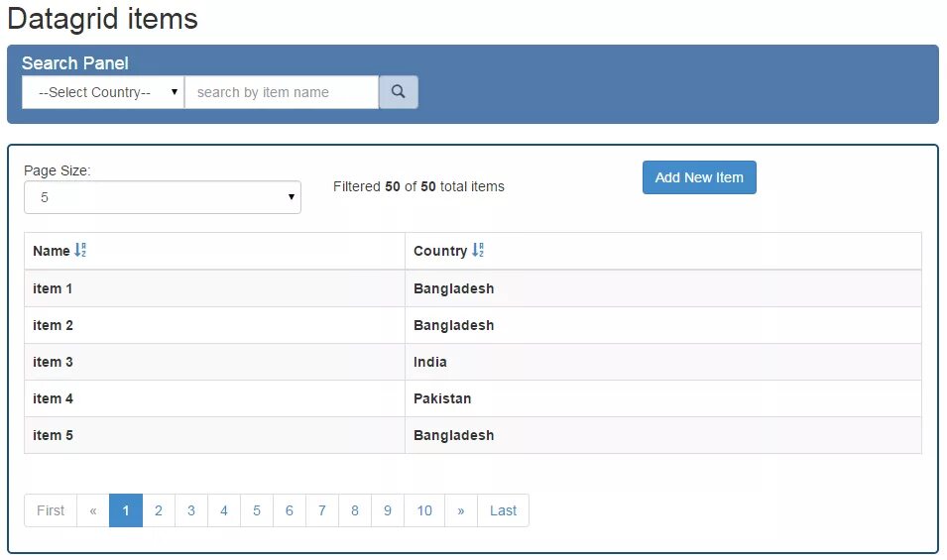This screenshot has height=560, width=947.
Task: Select the item 1 cell
Action: click(214, 288)
